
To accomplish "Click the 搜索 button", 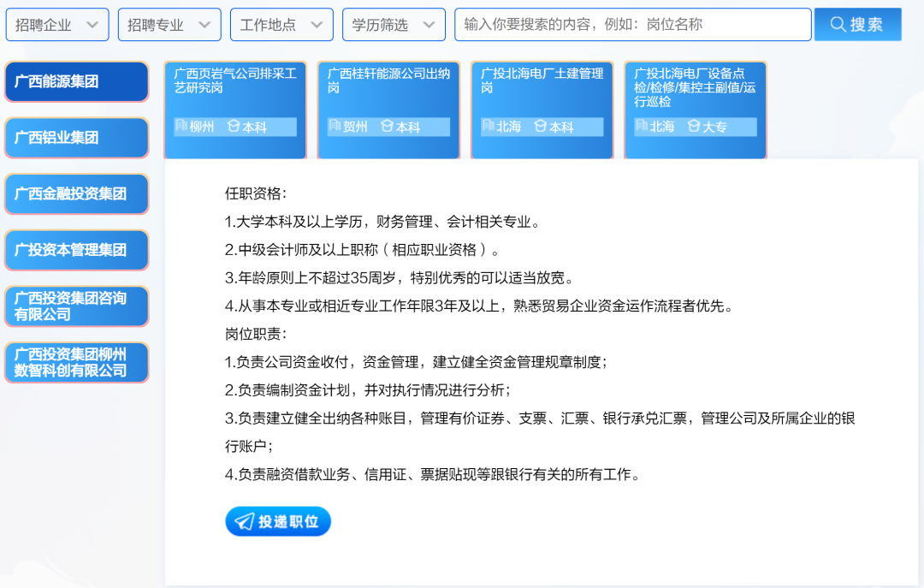I will coord(857,25).
